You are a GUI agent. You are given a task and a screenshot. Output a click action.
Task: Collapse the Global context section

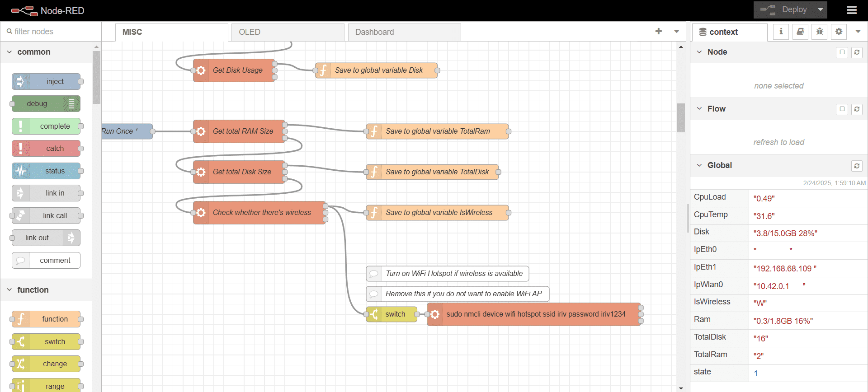click(x=699, y=165)
